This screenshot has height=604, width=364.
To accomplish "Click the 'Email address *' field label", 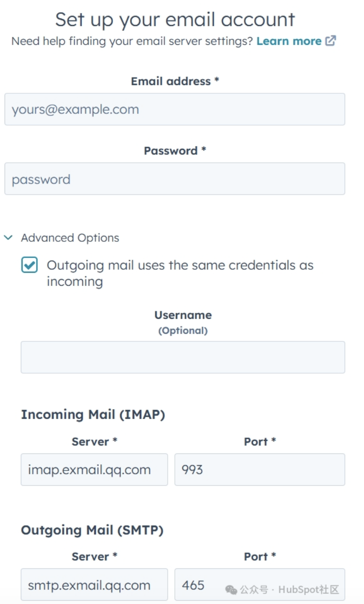I will [x=175, y=81].
